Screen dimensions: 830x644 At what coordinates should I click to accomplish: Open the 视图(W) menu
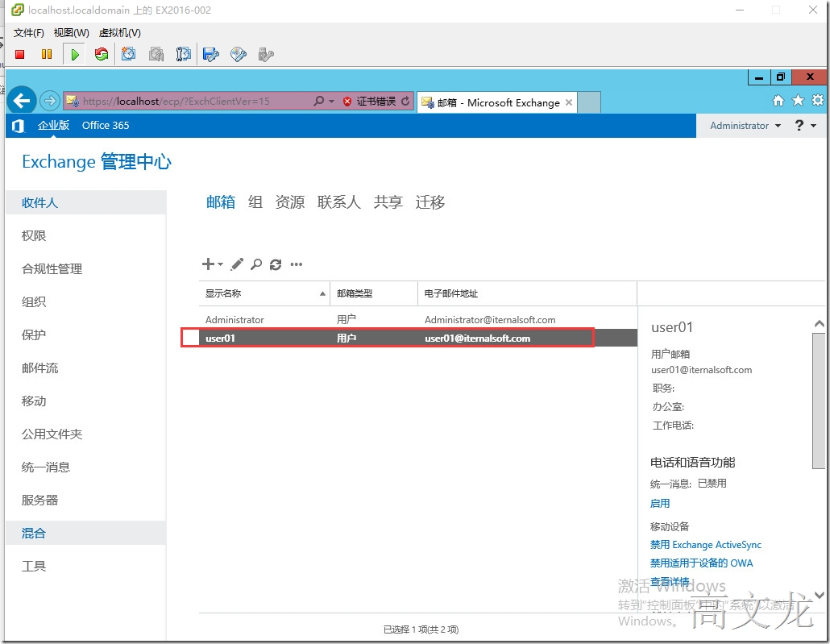[x=72, y=33]
